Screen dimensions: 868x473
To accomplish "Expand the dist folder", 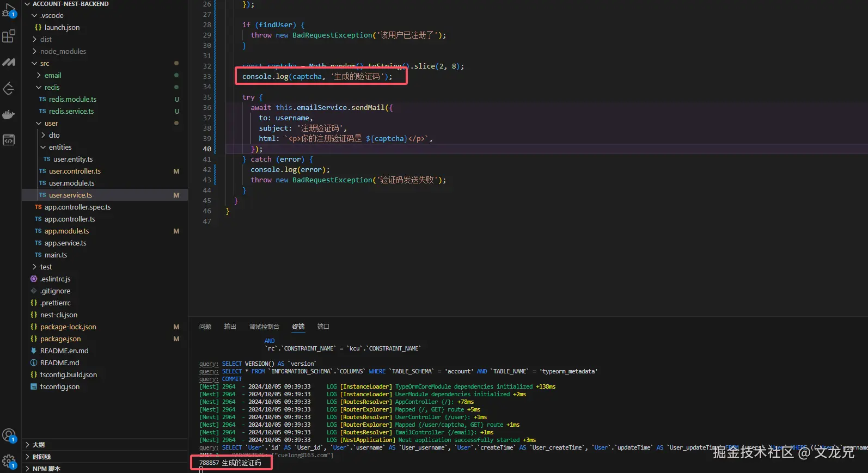I will 34,39.
